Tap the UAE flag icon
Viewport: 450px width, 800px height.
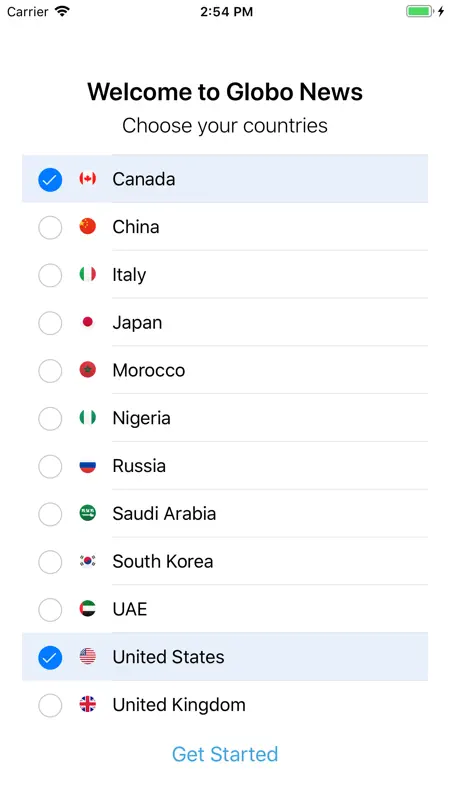(x=88, y=609)
